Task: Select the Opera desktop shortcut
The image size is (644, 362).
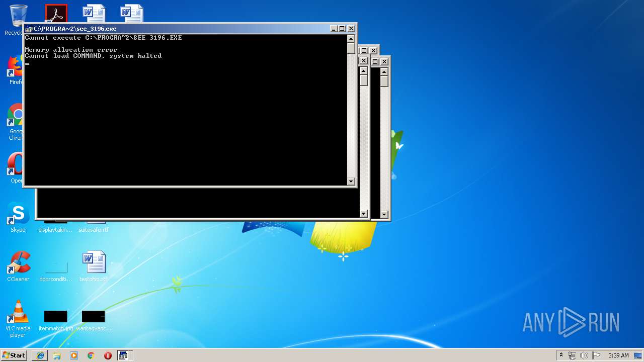Action: (15, 168)
